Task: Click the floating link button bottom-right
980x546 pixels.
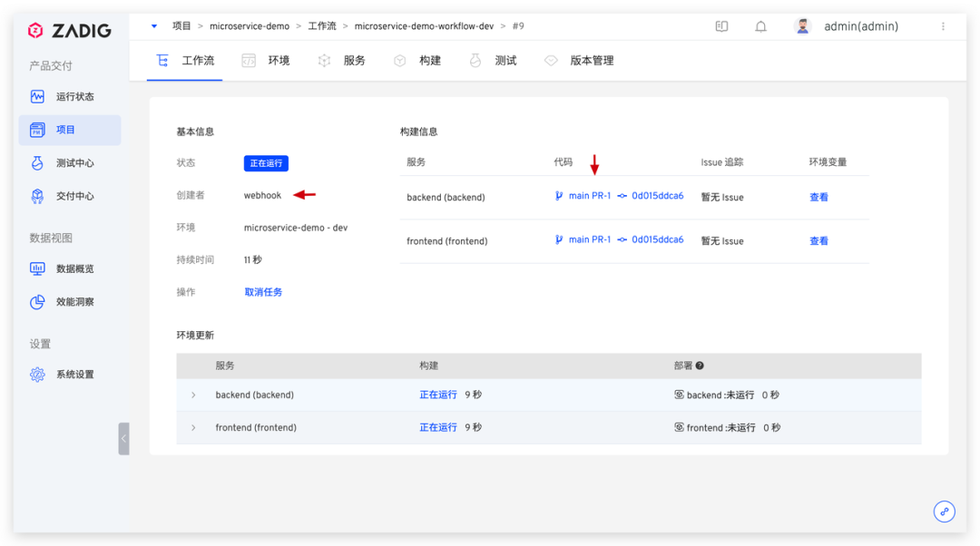Action: [945, 512]
